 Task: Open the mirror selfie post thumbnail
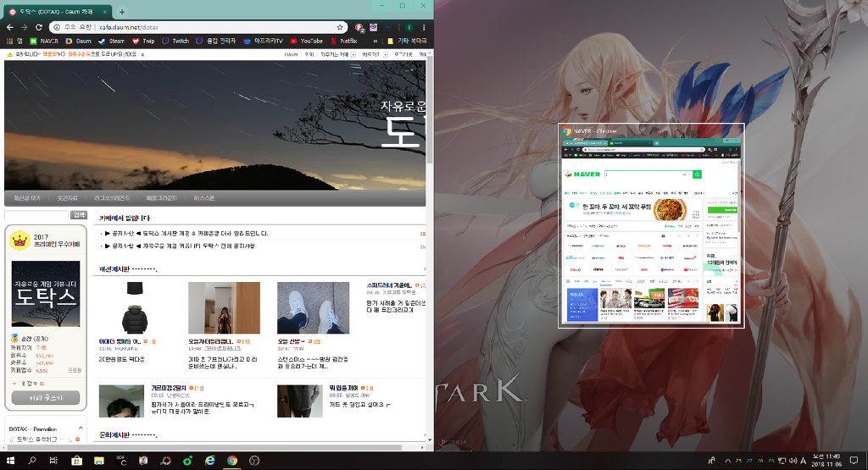click(224, 308)
